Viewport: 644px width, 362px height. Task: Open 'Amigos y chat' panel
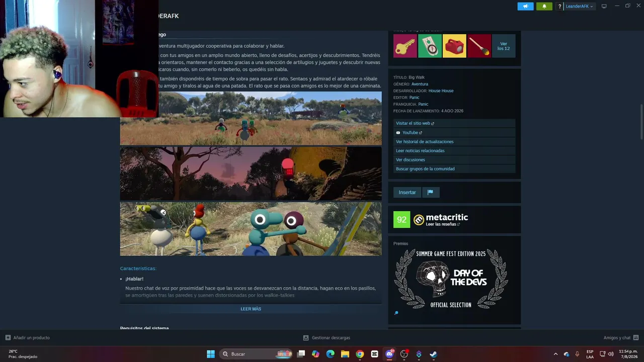pyautogui.click(x=621, y=338)
